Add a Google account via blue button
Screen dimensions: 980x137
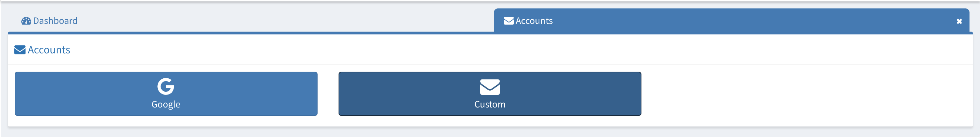tap(166, 94)
